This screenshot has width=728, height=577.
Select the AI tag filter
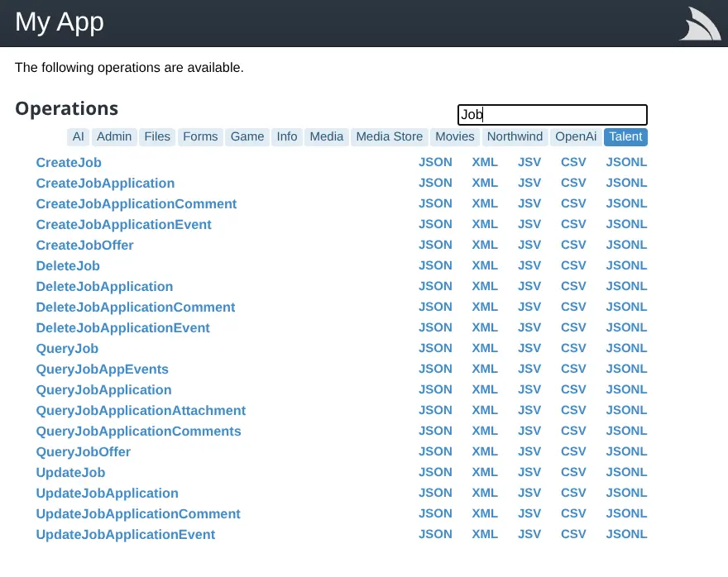(78, 137)
